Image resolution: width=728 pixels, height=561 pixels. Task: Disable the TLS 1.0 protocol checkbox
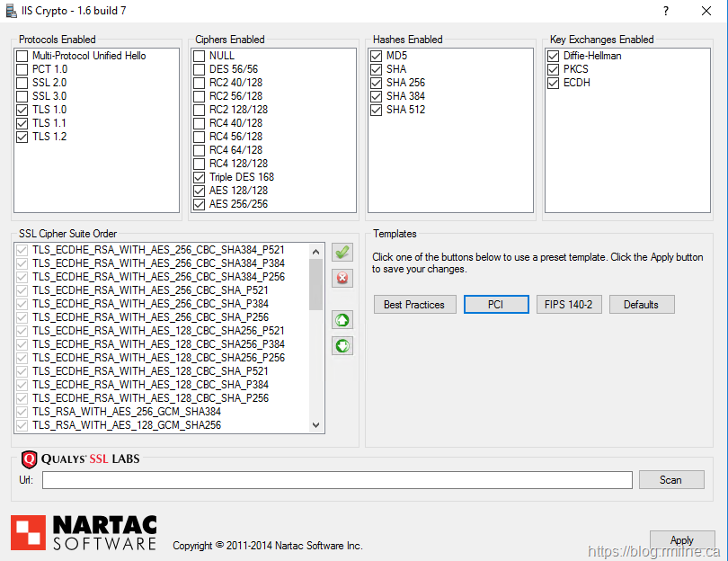(22, 110)
